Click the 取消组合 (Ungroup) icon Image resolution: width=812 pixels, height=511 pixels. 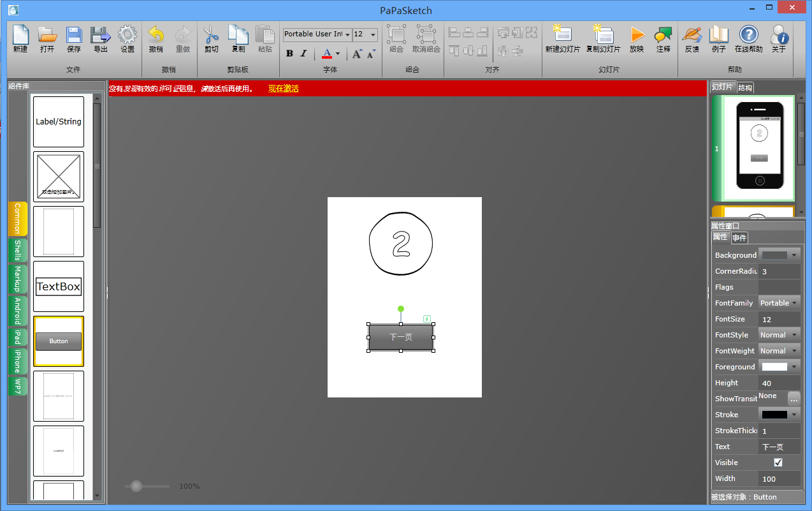click(x=426, y=34)
